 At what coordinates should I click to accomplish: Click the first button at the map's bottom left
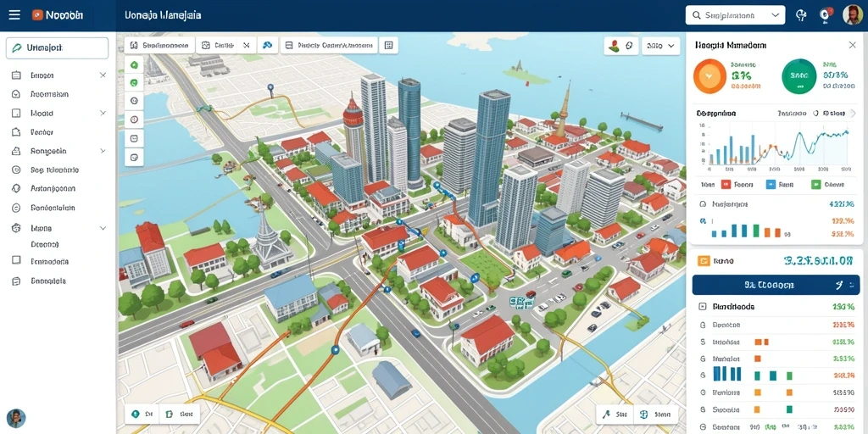click(x=142, y=414)
